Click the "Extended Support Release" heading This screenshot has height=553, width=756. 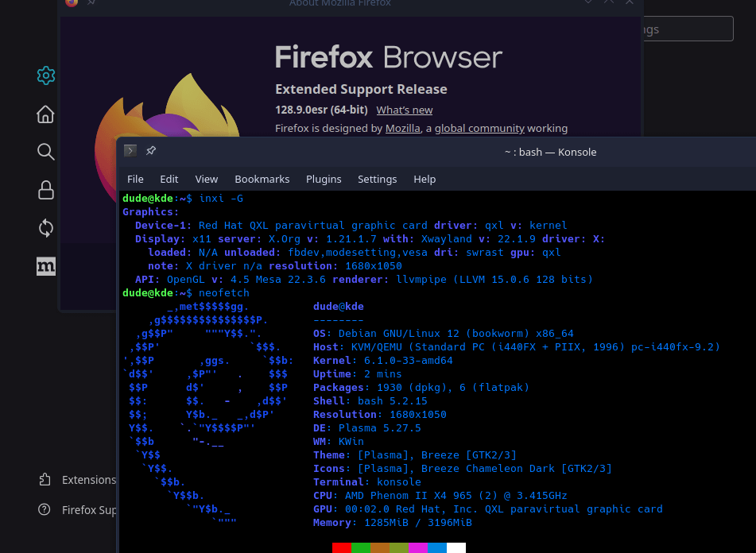tap(361, 89)
